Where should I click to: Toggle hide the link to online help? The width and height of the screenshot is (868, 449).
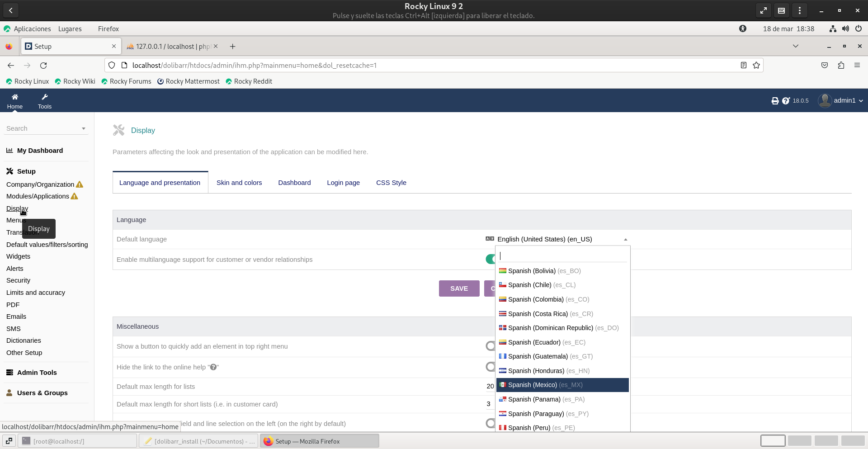(x=491, y=367)
